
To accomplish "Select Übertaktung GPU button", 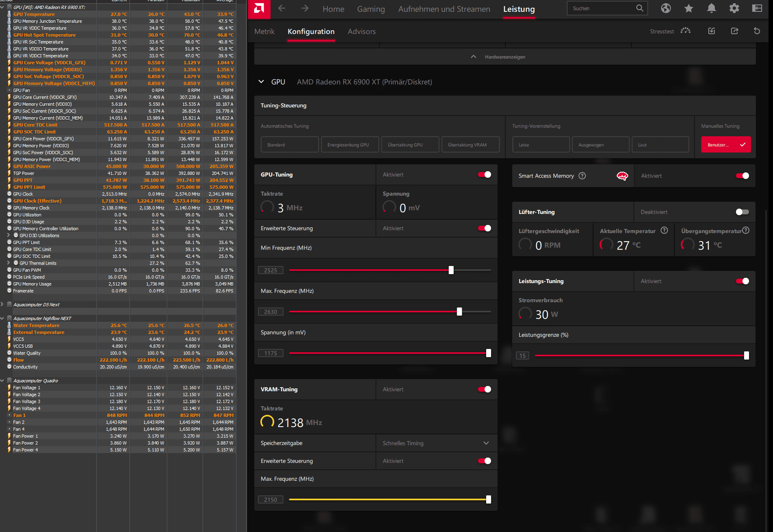I will [410, 145].
